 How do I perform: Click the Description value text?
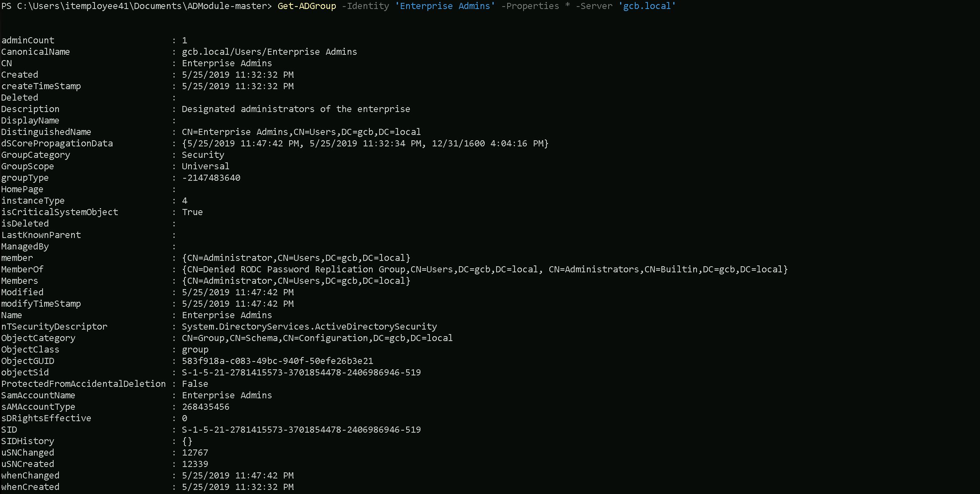pos(296,109)
